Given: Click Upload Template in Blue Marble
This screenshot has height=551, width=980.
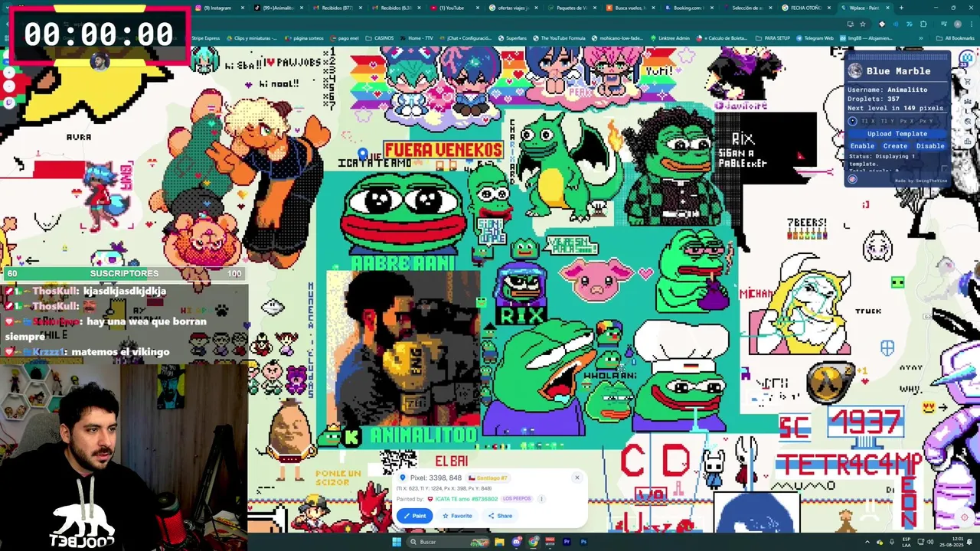Looking at the screenshot, I should [897, 134].
